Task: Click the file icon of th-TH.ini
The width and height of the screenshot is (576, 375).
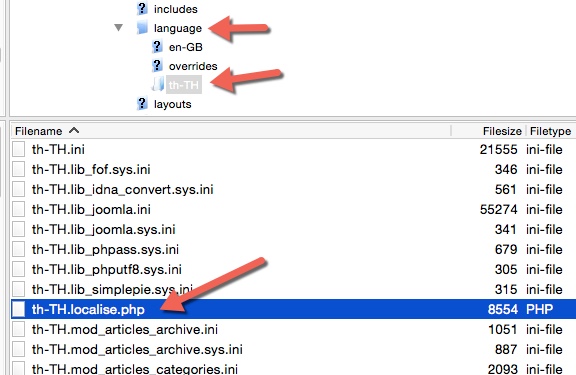Action: pyautogui.click(x=18, y=149)
